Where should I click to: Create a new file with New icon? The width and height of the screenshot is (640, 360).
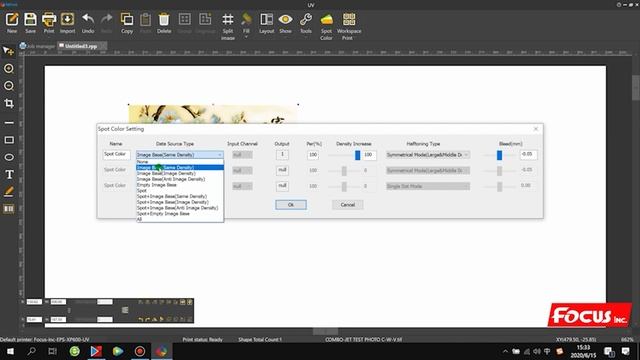[x=12, y=23]
